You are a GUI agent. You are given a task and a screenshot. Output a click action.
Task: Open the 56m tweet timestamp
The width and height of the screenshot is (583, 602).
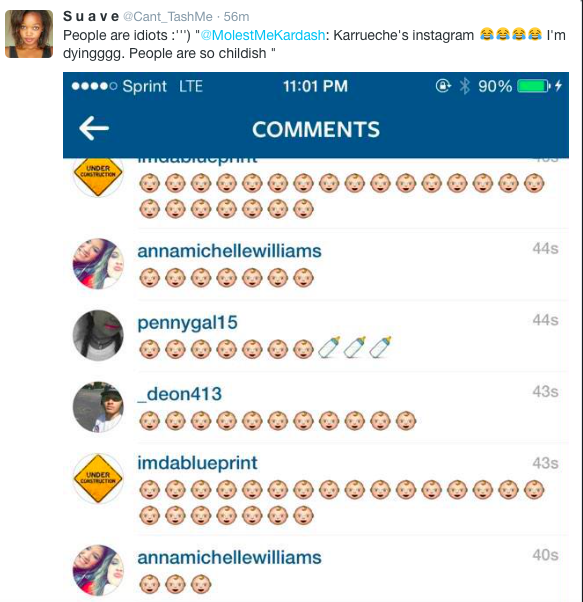click(x=236, y=17)
